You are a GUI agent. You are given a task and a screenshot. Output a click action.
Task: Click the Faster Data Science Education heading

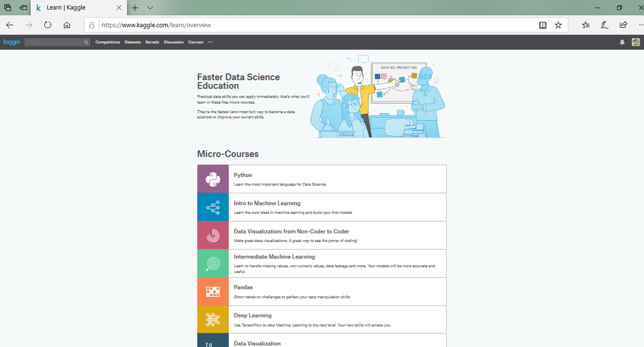238,81
